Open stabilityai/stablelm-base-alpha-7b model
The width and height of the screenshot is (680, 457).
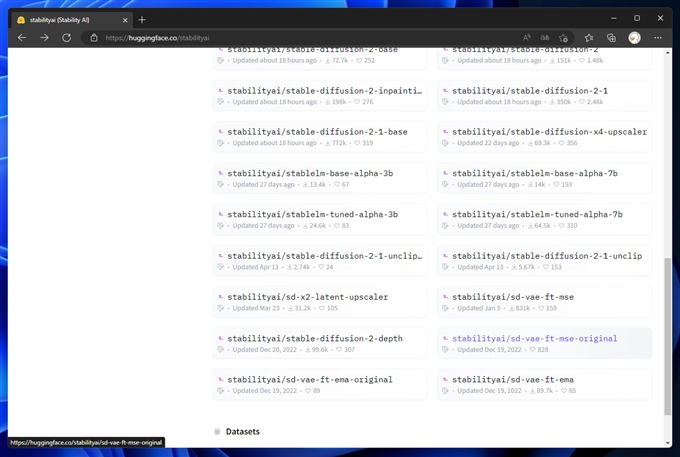click(544, 178)
